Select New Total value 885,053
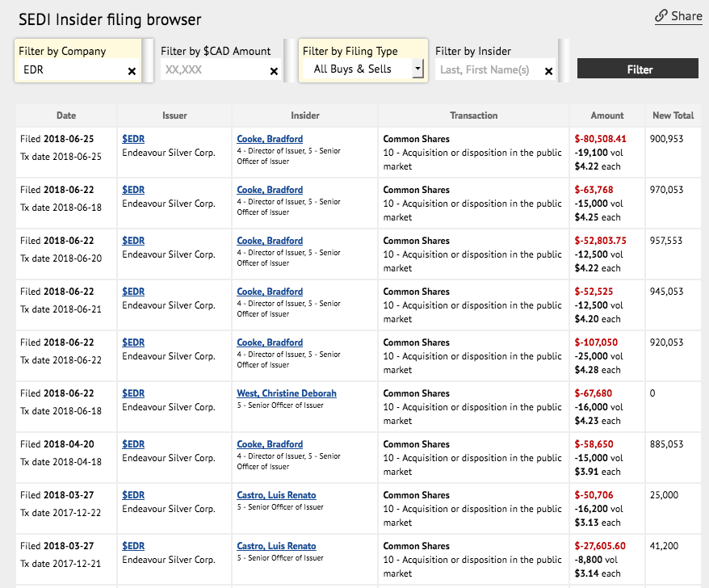709x588 pixels. [x=666, y=444]
